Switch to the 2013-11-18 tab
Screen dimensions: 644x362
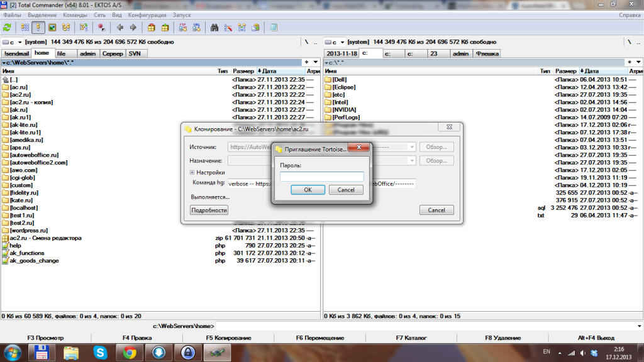[341, 54]
